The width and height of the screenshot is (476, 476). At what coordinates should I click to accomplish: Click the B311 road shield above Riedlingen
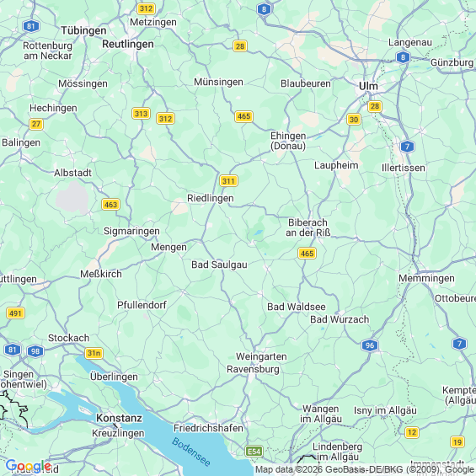click(x=228, y=181)
